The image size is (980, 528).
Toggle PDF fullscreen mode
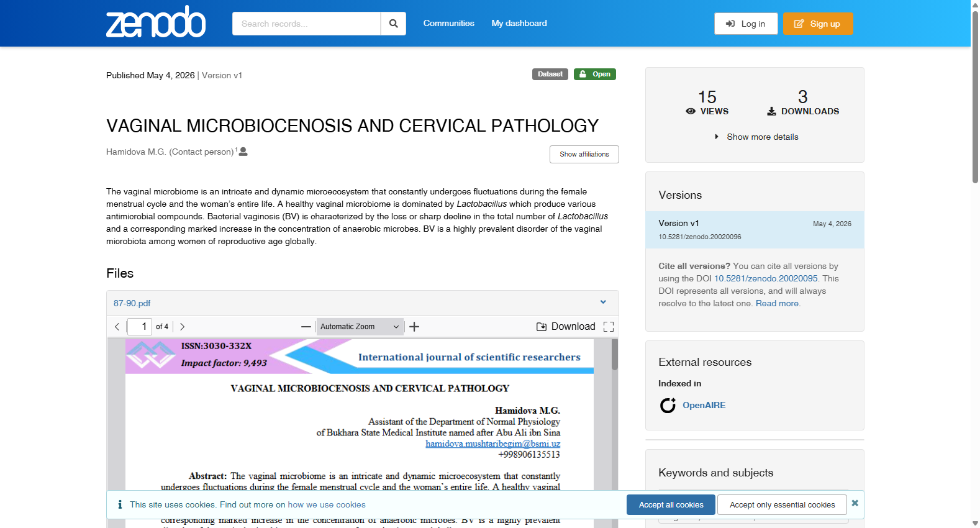609,327
